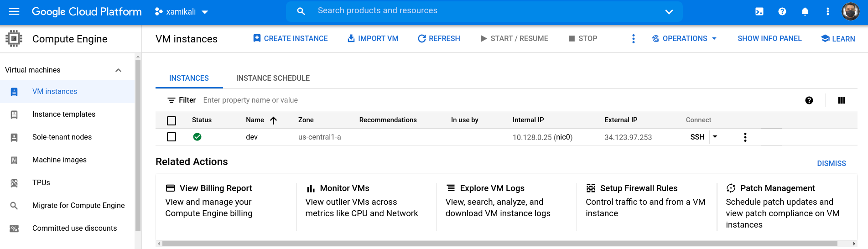Click IMPORT VM button
This screenshot has width=868, height=249.
(373, 39)
